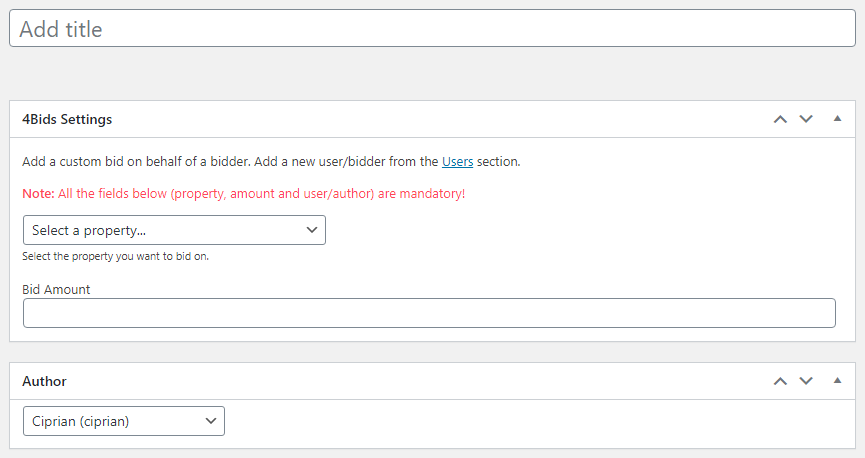Click inside the Bid Amount input box
Image resolution: width=865 pixels, height=458 pixels.
[429, 313]
